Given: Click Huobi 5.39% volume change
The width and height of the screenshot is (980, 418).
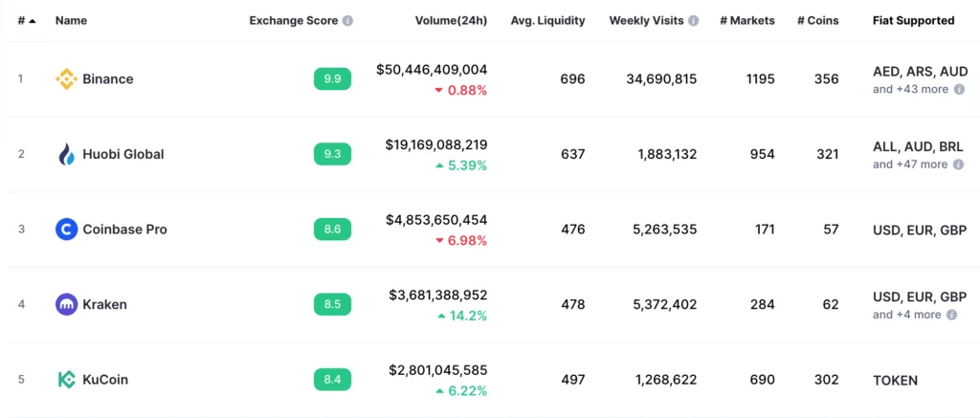Looking at the screenshot, I should coord(461,165).
